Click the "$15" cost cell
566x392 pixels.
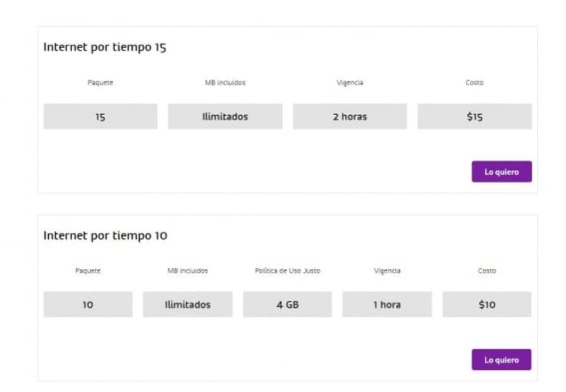[x=474, y=116]
